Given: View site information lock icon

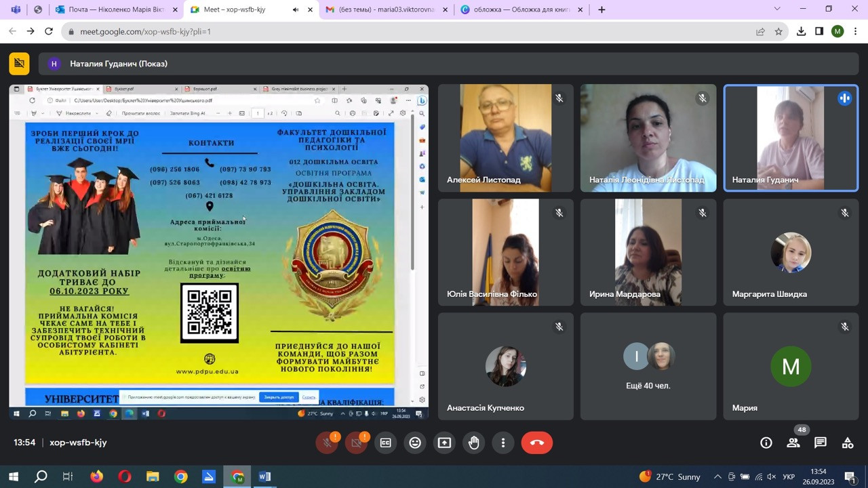Looking at the screenshot, I should pos(70,31).
